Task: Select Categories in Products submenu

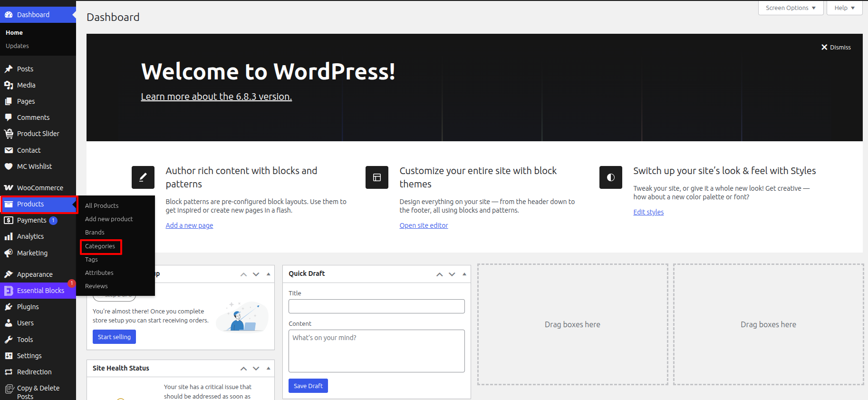Action: point(100,246)
